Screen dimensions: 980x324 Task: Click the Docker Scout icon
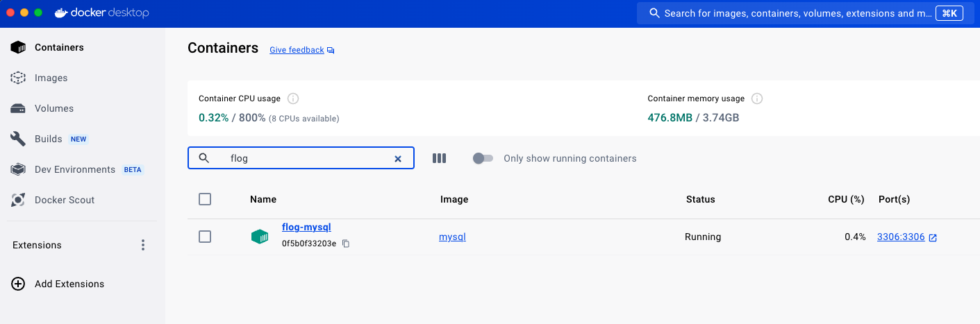pos(18,200)
